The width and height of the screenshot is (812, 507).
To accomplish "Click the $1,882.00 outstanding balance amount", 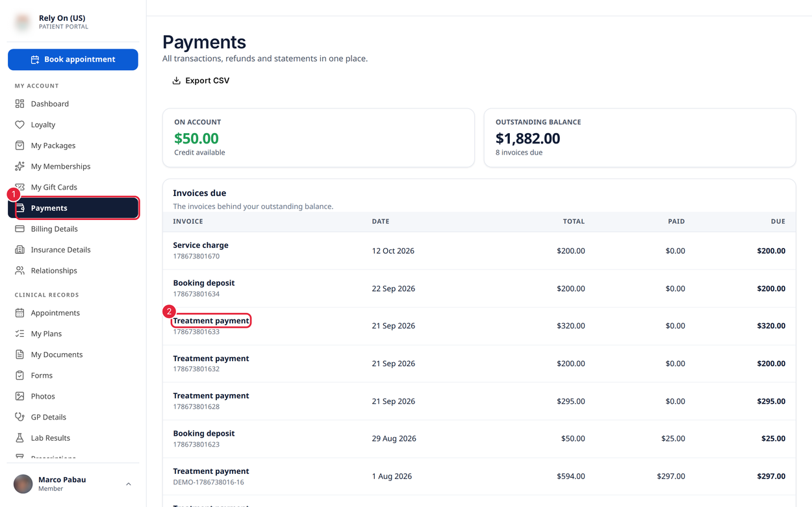I will [x=527, y=138].
